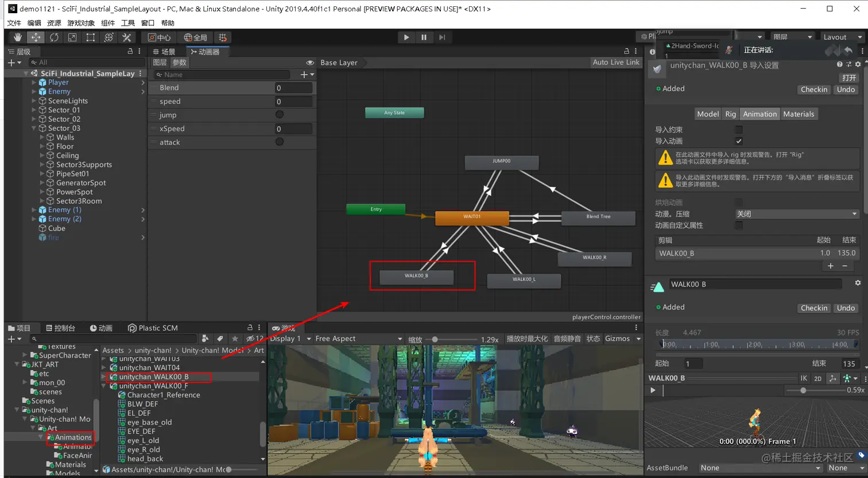
Task: Open the Materials import tab
Action: 799,114
